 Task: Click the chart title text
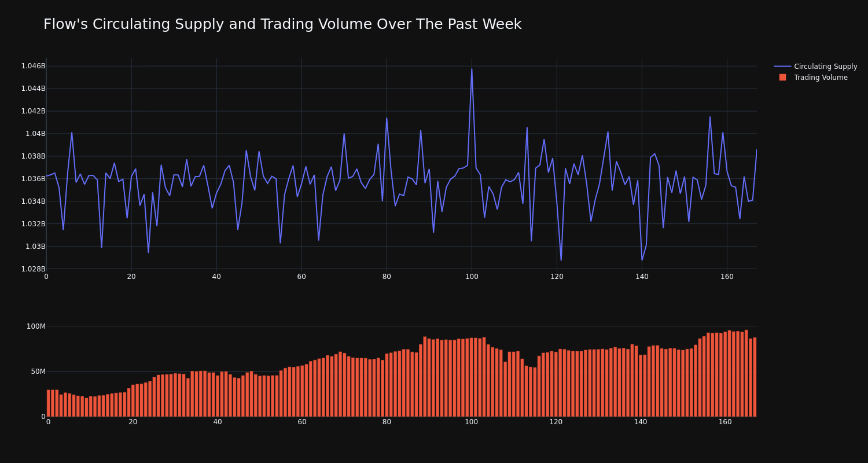click(282, 24)
